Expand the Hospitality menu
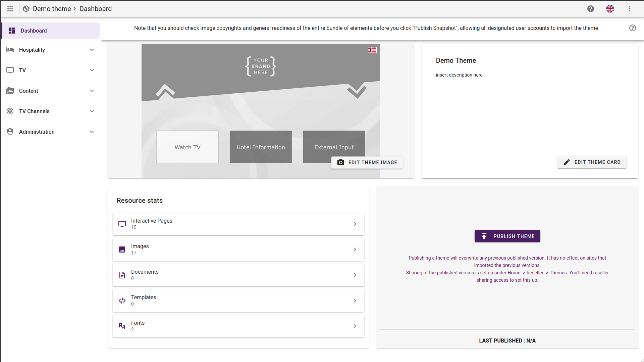Viewport: 644px width, 362px height. click(50, 50)
